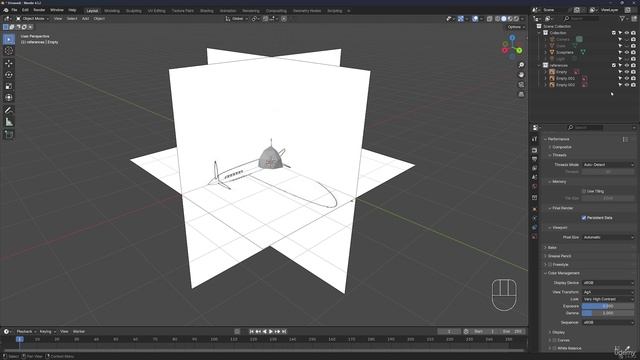Select the Empty.001 object in outliner
Viewport: 640px width, 360px height.
[565, 78]
